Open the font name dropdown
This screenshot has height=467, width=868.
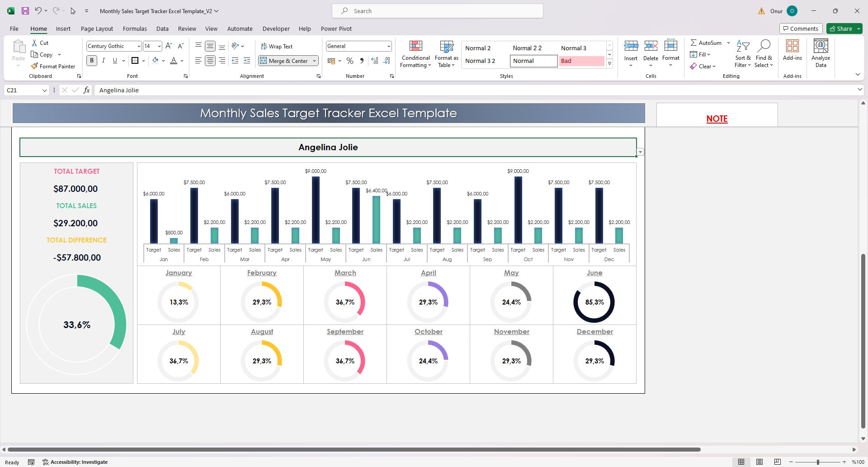(x=138, y=46)
